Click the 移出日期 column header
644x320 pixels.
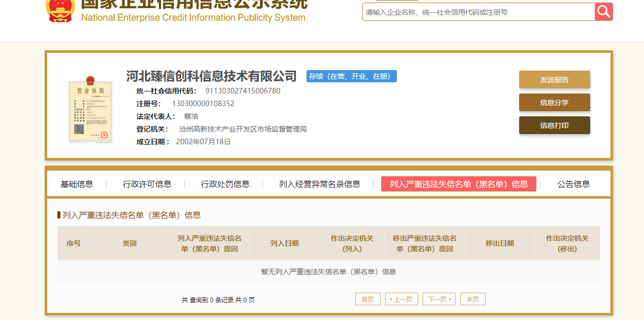500,243
